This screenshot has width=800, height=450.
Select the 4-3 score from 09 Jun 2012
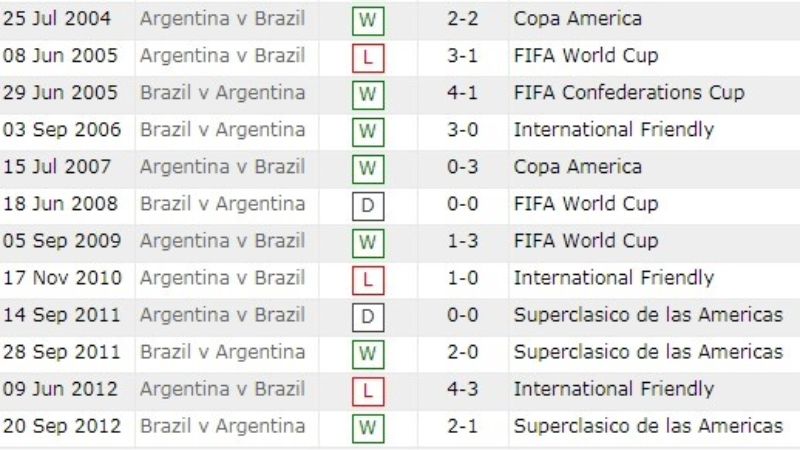pyautogui.click(x=462, y=389)
